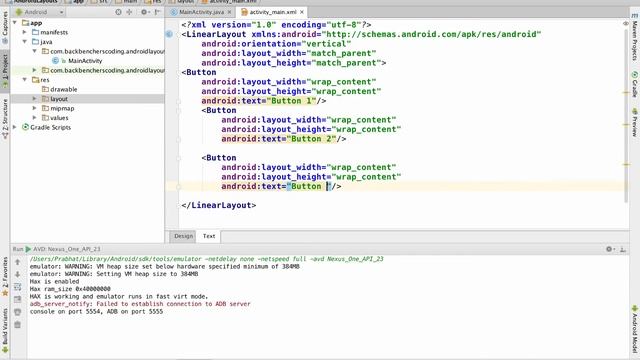Collapse the res folder arrow
640x360 pixels.
[25, 80]
